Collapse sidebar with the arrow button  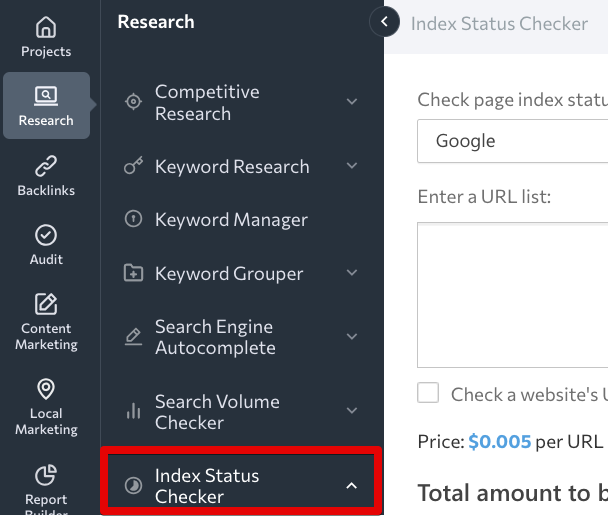(x=383, y=22)
